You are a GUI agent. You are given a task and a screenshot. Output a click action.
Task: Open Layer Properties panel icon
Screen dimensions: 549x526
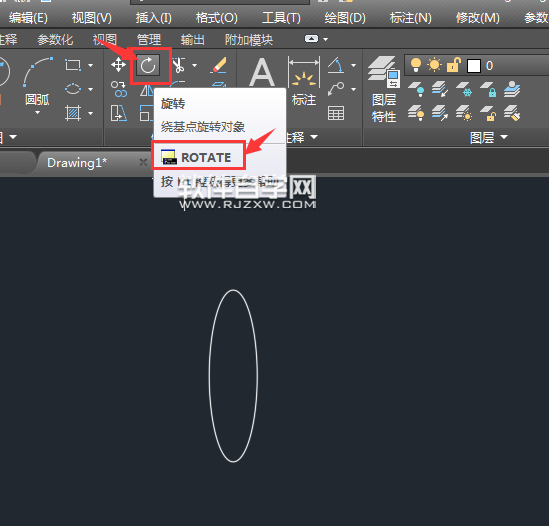click(x=383, y=72)
